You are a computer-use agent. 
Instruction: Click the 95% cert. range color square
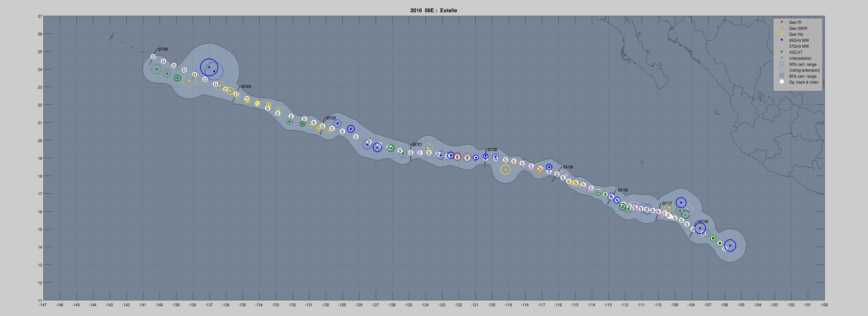[x=781, y=76]
